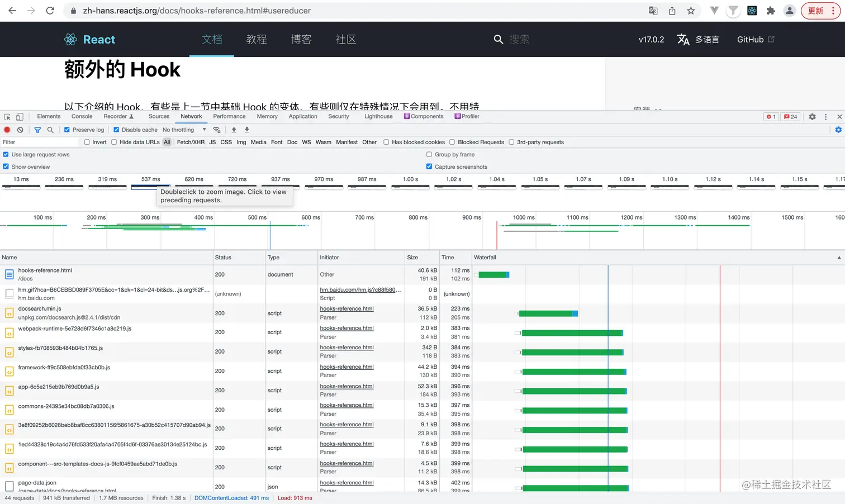
Task: Open DevTools more options kebab menu
Action: click(825, 117)
